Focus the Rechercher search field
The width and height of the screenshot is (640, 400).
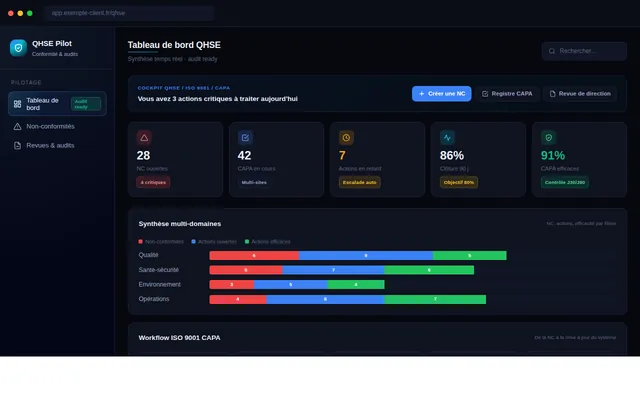[x=584, y=51]
